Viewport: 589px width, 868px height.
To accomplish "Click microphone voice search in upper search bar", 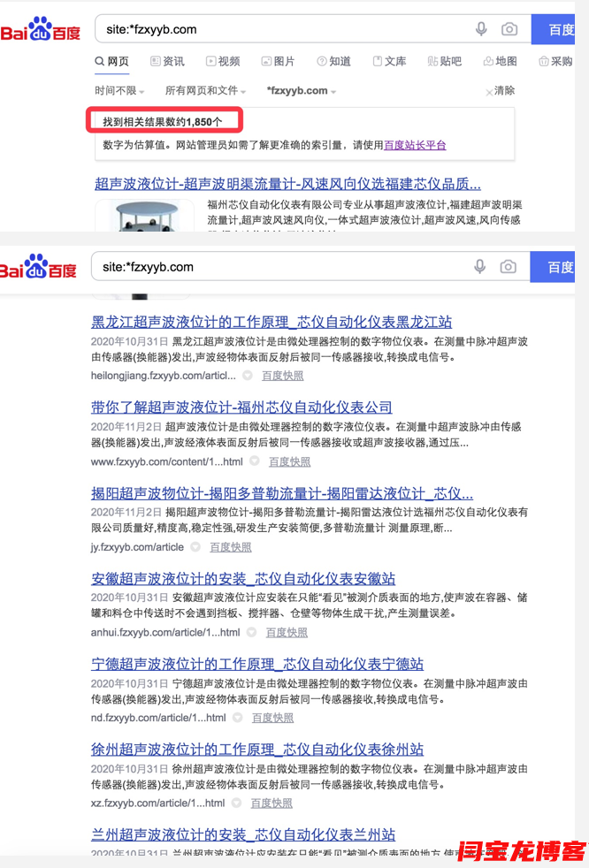I will pos(481,29).
